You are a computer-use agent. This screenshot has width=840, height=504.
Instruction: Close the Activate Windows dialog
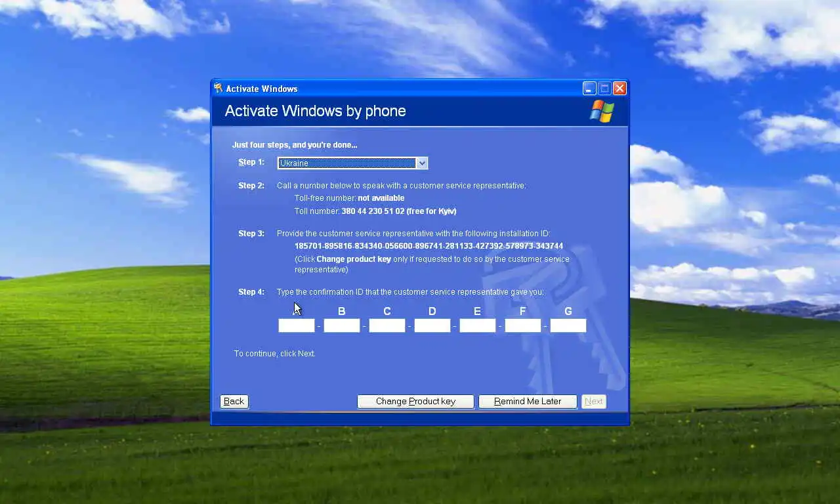tap(619, 88)
